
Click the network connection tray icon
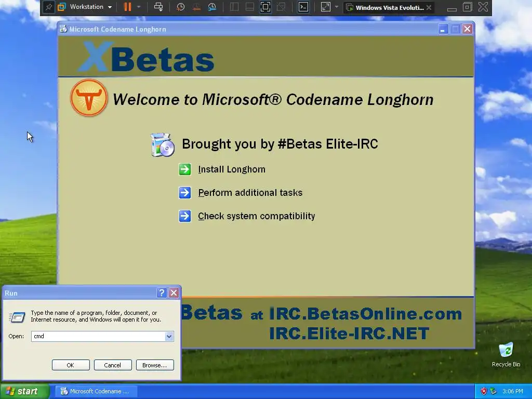pos(494,392)
